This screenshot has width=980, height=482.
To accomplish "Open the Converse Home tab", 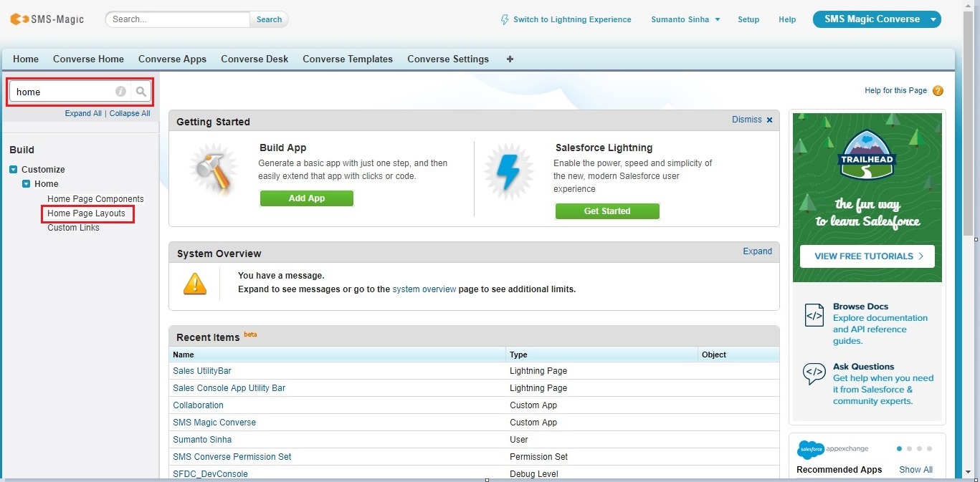I will 88,59.
